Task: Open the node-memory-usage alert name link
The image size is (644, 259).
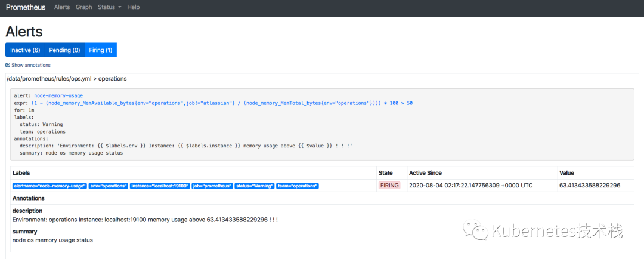Action: tap(58, 96)
